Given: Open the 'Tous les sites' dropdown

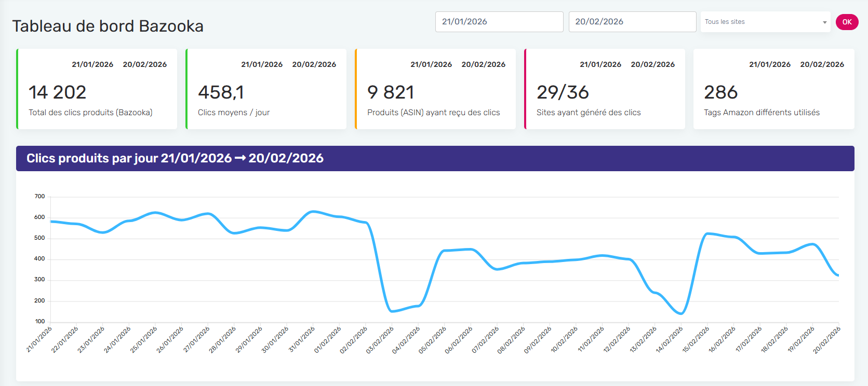Looking at the screenshot, I should [x=761, y=22].
